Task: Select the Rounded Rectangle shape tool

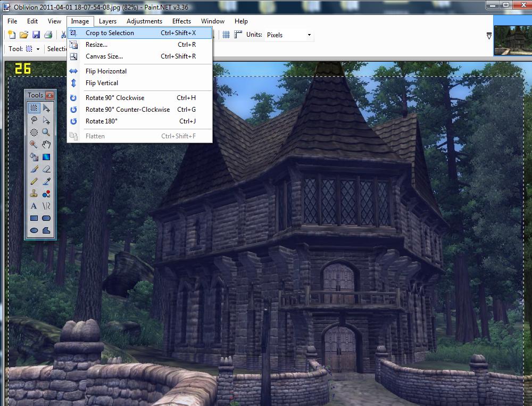Action: (46, 218)
